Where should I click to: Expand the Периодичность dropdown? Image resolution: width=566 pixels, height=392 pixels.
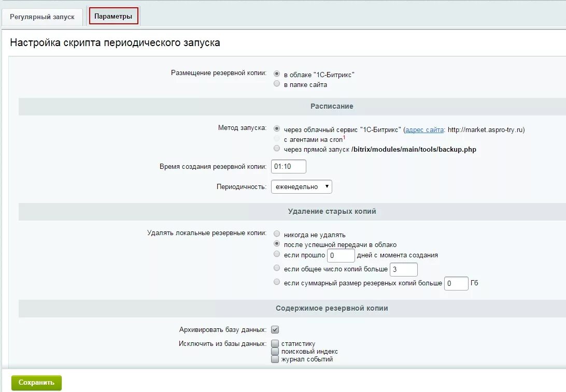[301, 186]
